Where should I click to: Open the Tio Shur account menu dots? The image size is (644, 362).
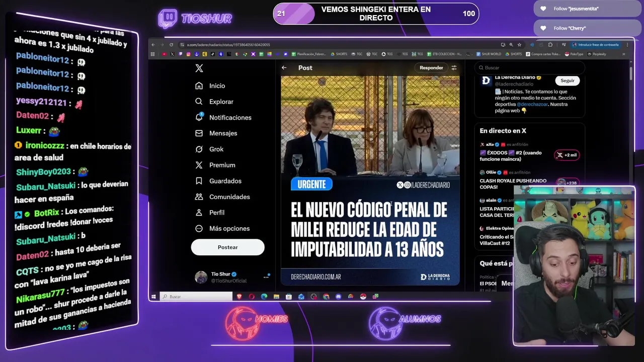coord(267,277)
